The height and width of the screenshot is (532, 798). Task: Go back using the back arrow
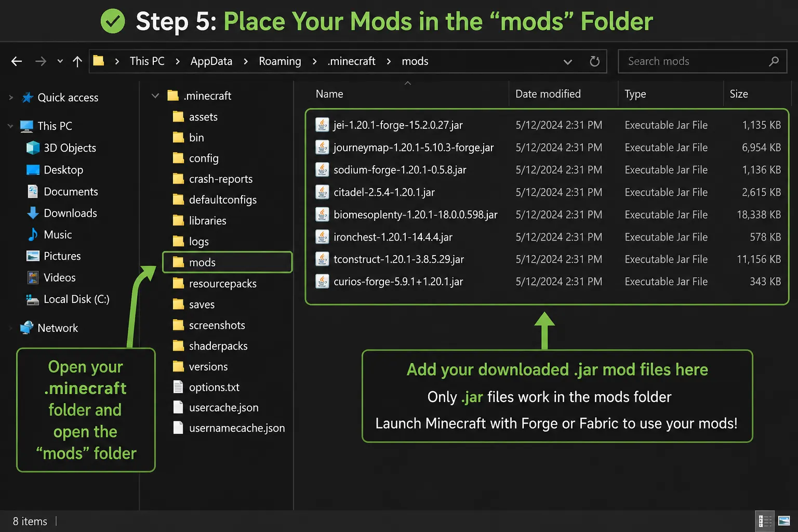pos(17,61)
